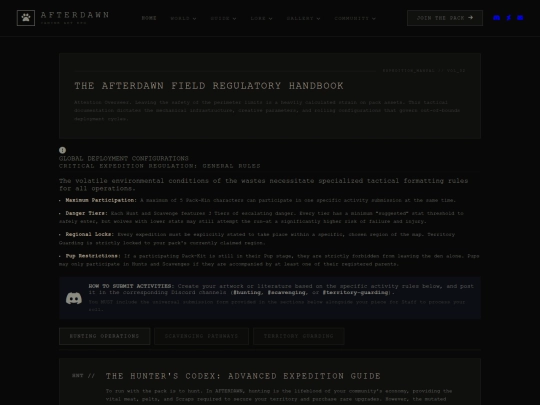Go to the HOME menu item
The height and width of the screenshot is (405, 540).
pyautogui.click(x=149, y=18)
